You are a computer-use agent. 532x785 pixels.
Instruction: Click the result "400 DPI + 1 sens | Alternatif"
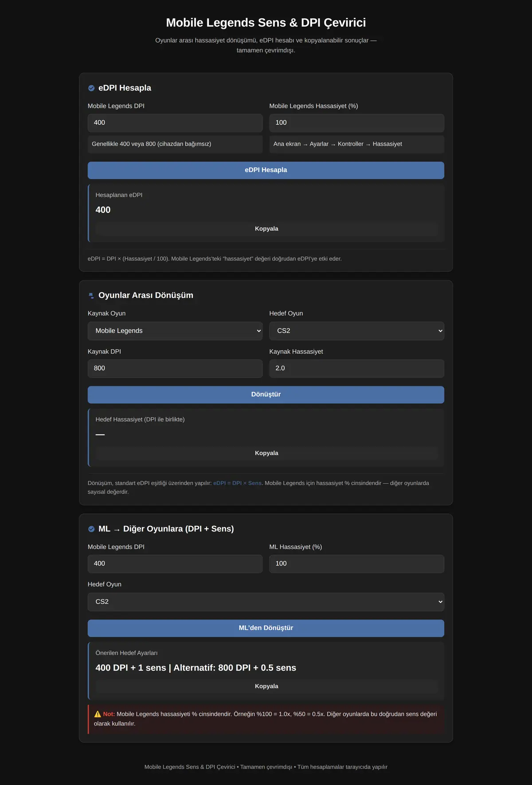196,668
